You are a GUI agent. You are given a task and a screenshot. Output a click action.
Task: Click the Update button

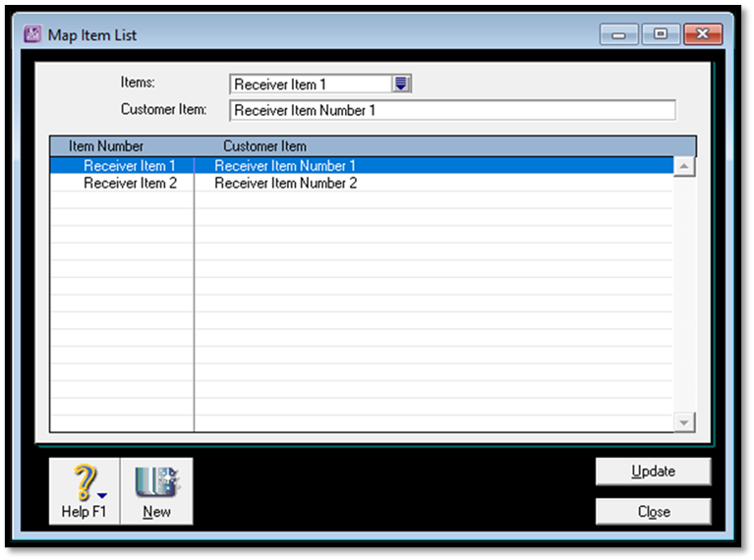pos(653,472)
